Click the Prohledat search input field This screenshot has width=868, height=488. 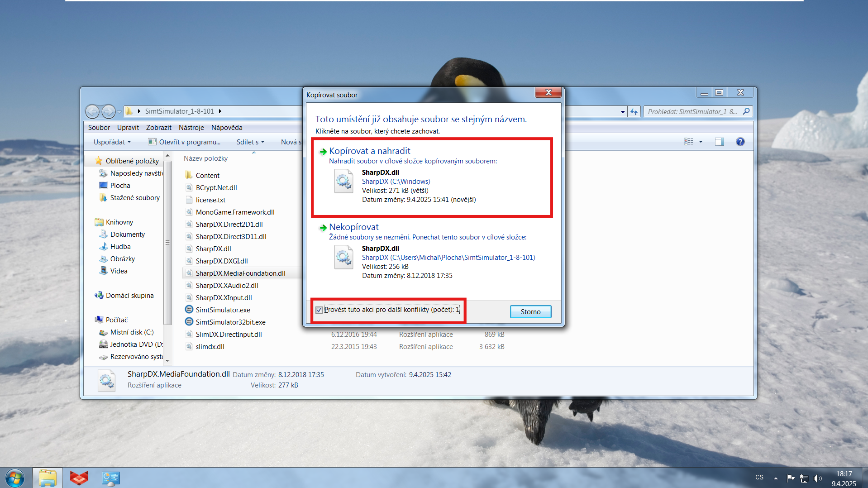click(x=692, y=111)
